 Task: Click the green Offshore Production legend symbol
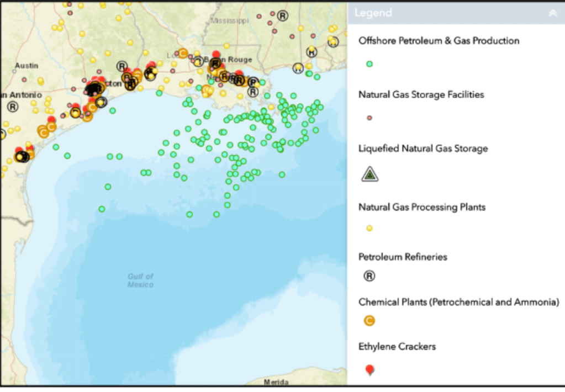(369, 64)
